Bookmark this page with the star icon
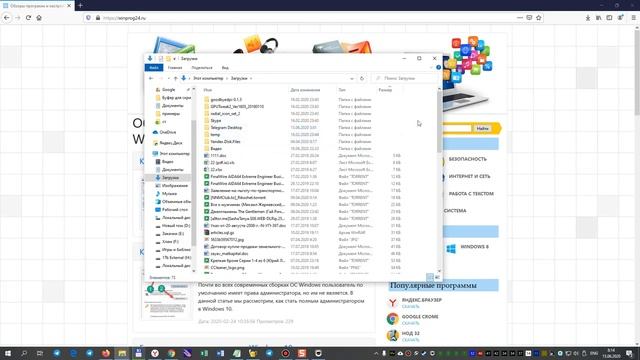 coord(539,18)
